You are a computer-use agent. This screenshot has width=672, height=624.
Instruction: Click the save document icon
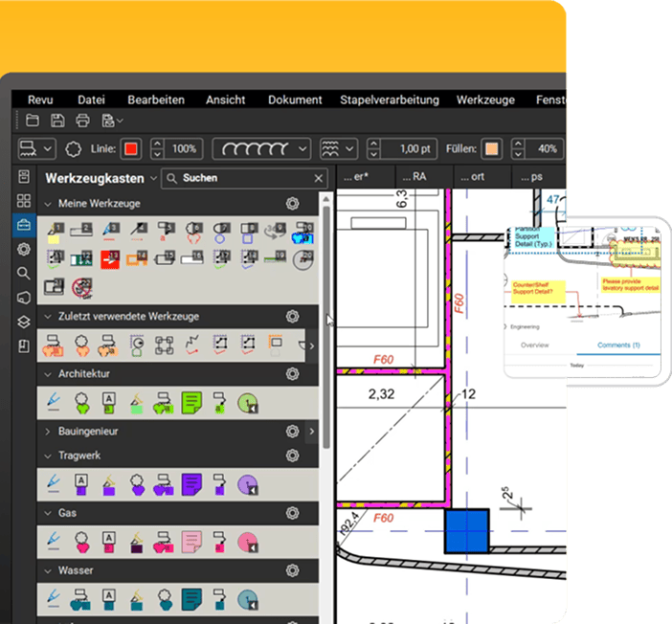click(57, 121)
